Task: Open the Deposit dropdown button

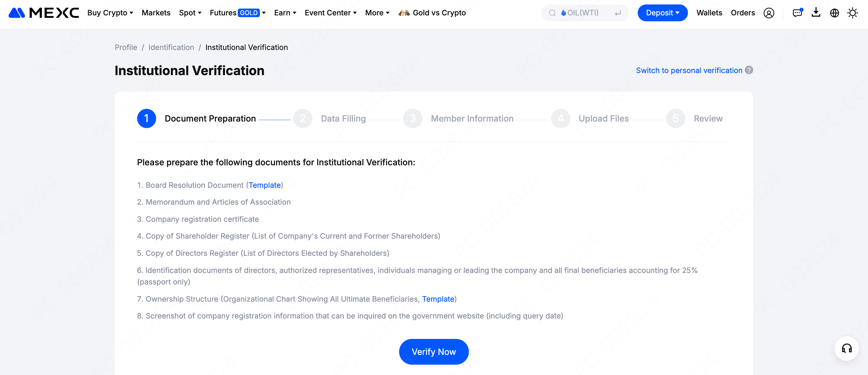Action: [662, 13]
